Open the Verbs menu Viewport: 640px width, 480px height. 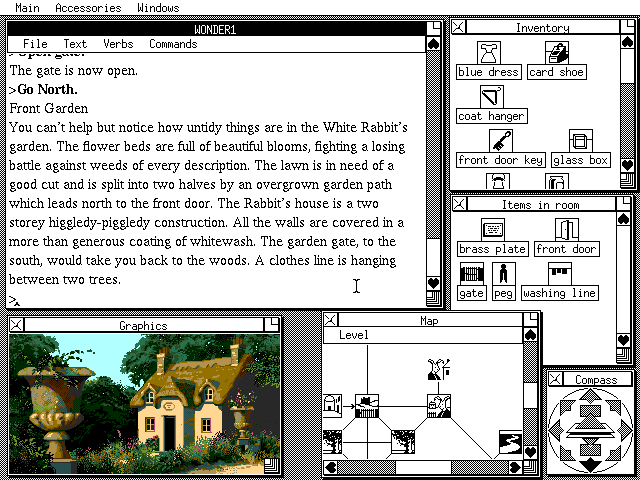click(x=118, y=44)
